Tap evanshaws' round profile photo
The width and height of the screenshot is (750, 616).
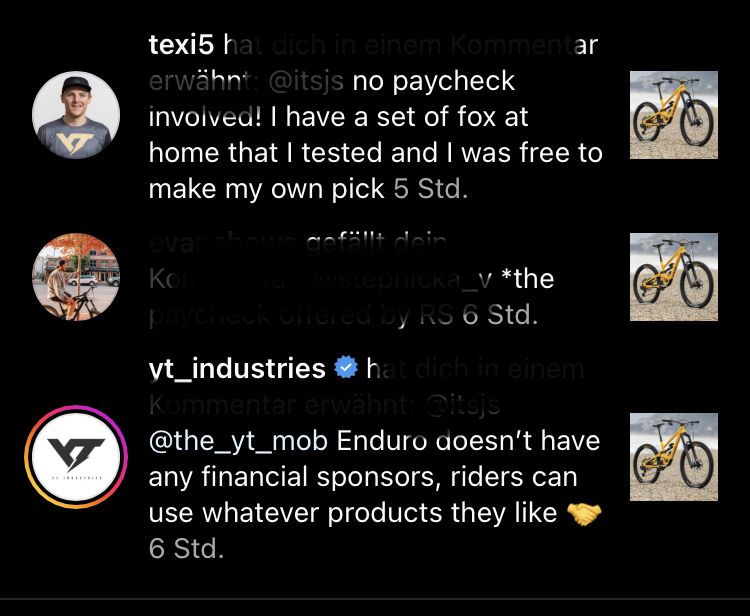[x=76, y=277]
